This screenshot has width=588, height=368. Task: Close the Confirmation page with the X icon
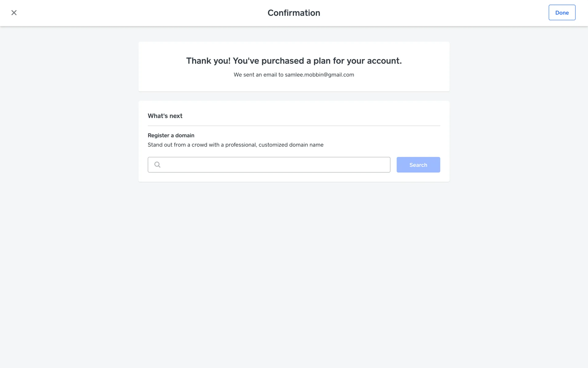(14, 13)
